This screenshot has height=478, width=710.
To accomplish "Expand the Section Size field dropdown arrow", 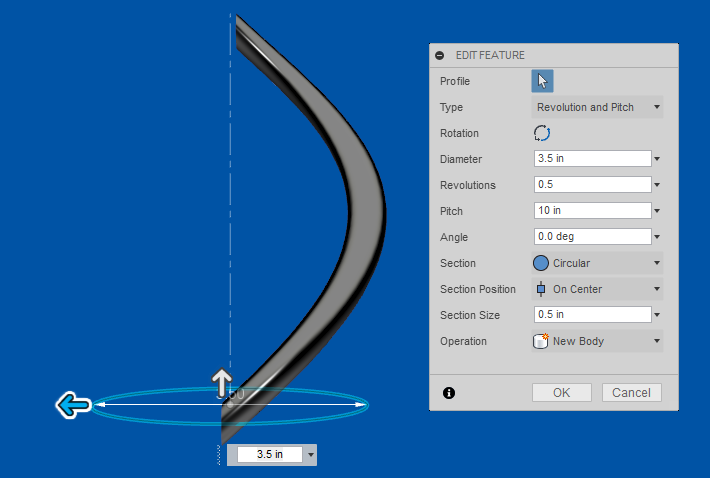I will click(657, 315).
